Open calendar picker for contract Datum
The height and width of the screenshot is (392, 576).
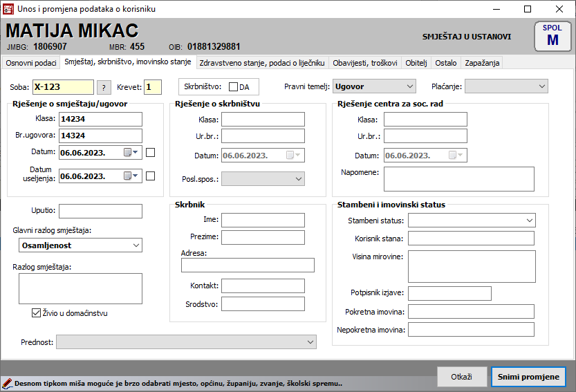131,153
